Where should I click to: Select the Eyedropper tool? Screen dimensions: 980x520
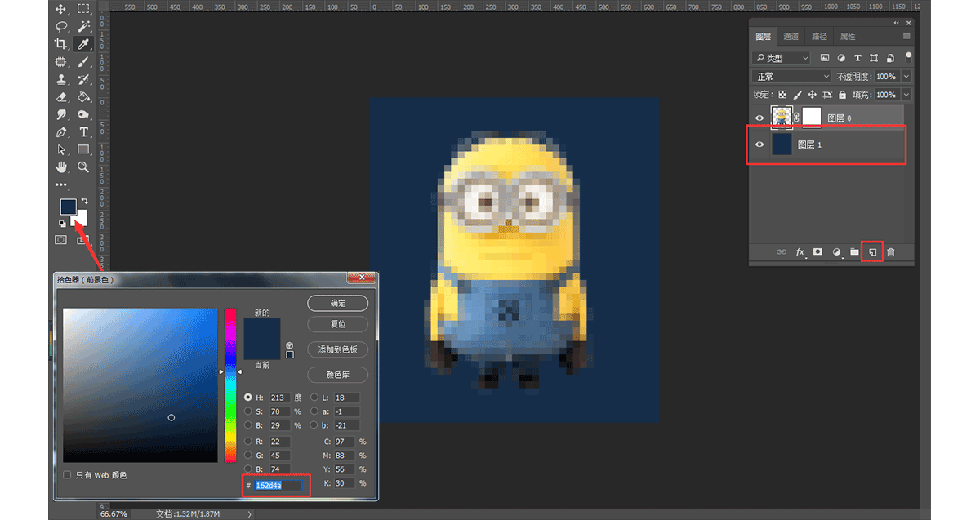tap(83, 44)
